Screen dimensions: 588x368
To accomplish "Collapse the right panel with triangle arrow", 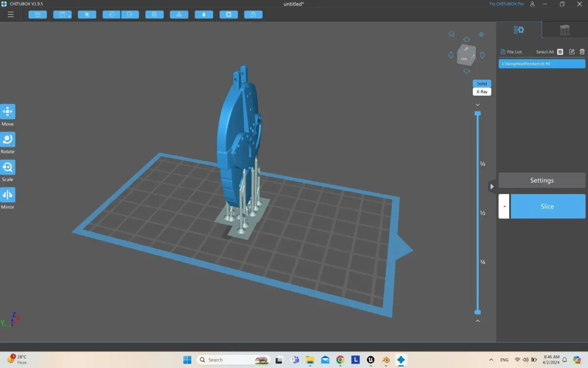I will 492,186.
